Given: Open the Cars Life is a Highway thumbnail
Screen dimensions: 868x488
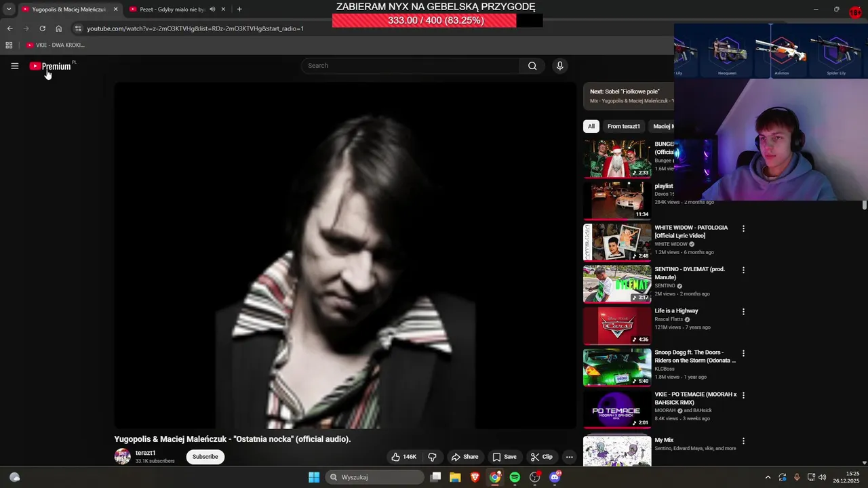Looking at the screenshot, I should pos(617,325).
